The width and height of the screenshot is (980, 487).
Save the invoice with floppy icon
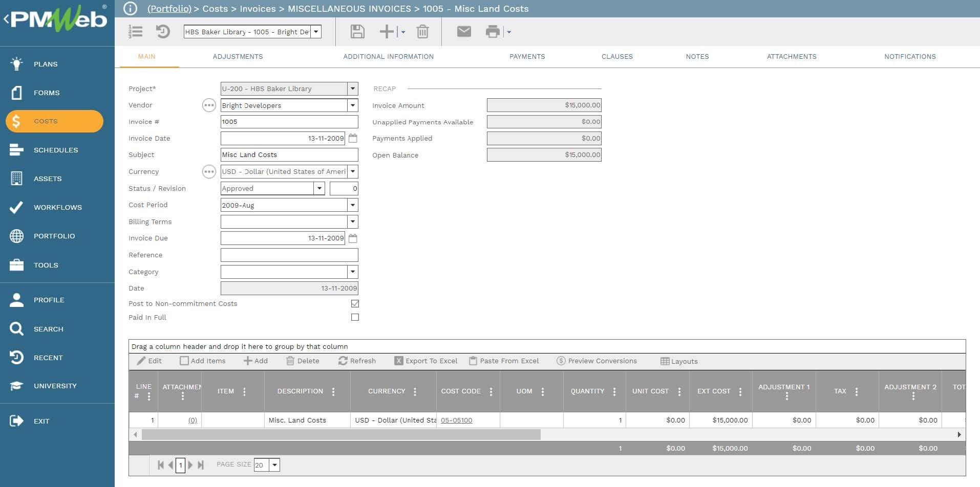point(357,32)
